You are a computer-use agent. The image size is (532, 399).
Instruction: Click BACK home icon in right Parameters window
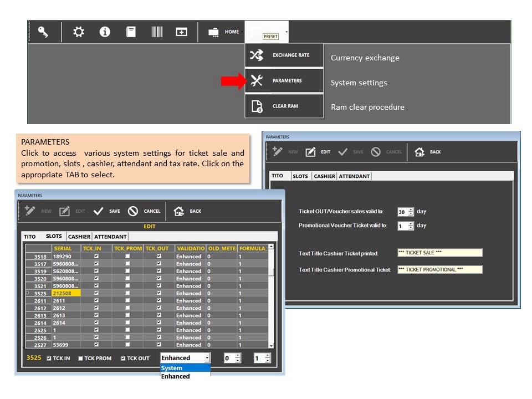[420, 152]
